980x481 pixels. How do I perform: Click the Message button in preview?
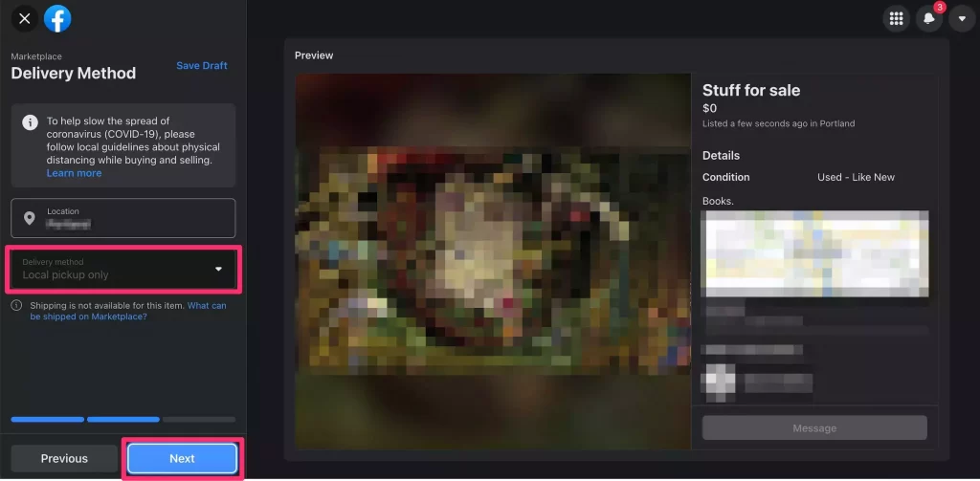(814, 428)
